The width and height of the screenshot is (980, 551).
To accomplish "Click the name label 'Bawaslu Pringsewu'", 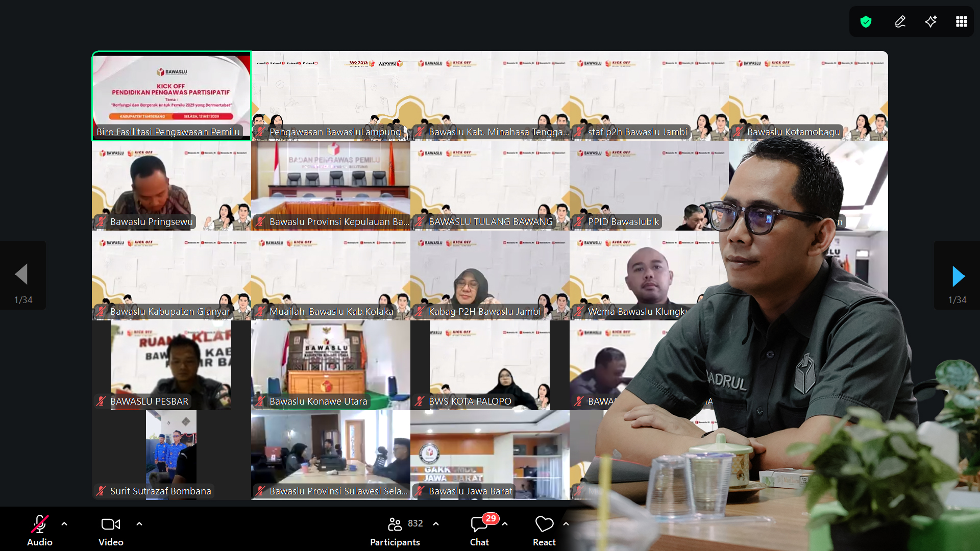I will pos(152,222).
